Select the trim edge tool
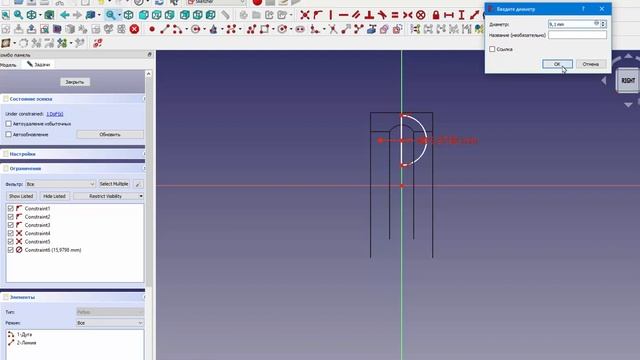This screenshot has width=640, height=360. [x=333, y=29]
